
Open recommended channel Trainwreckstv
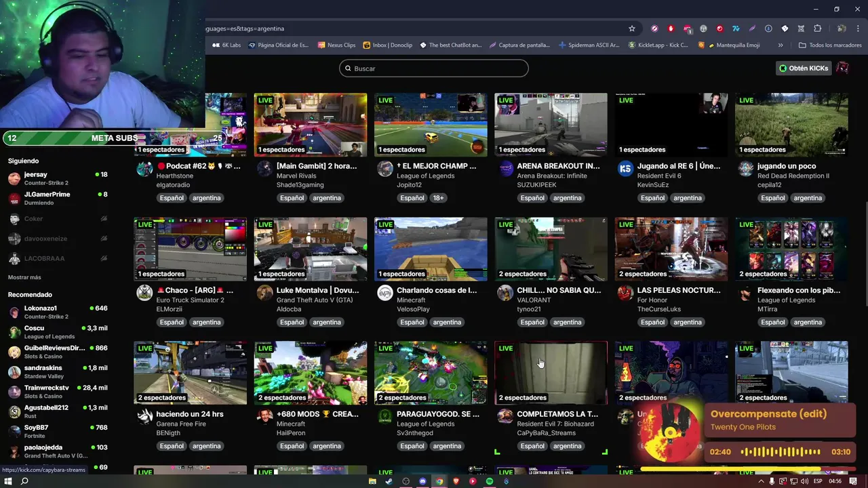pyautogui.click(x=58, y=391)
